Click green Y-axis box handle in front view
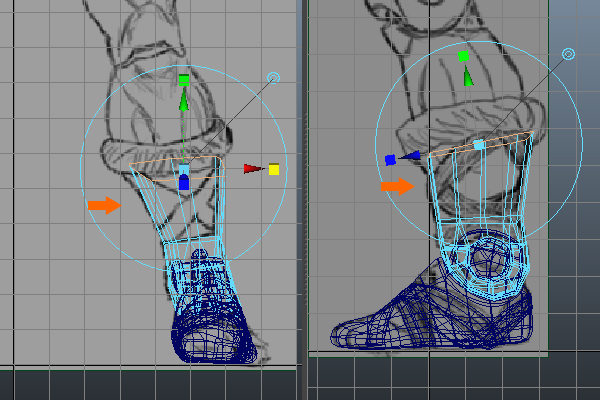This screenshot has height=400, width=600. (x=184, y=80)
